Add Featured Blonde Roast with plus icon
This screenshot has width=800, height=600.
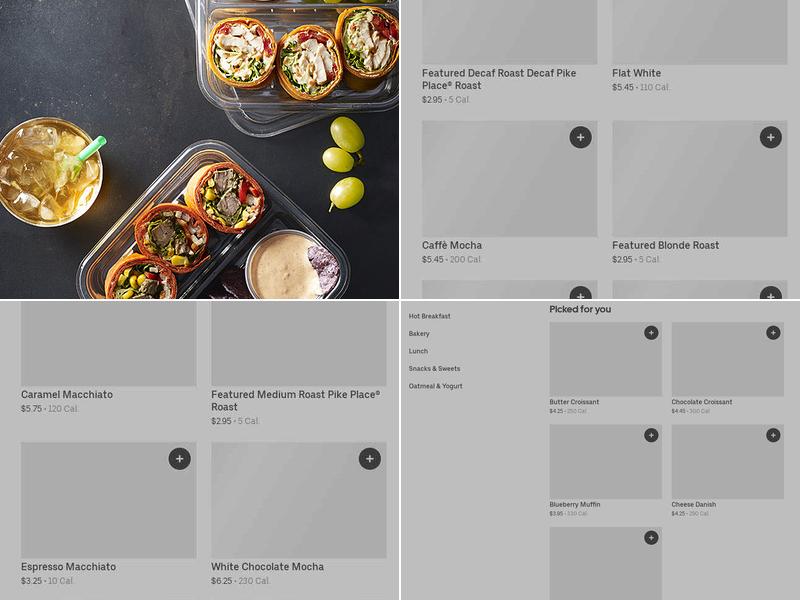point(770,137)
